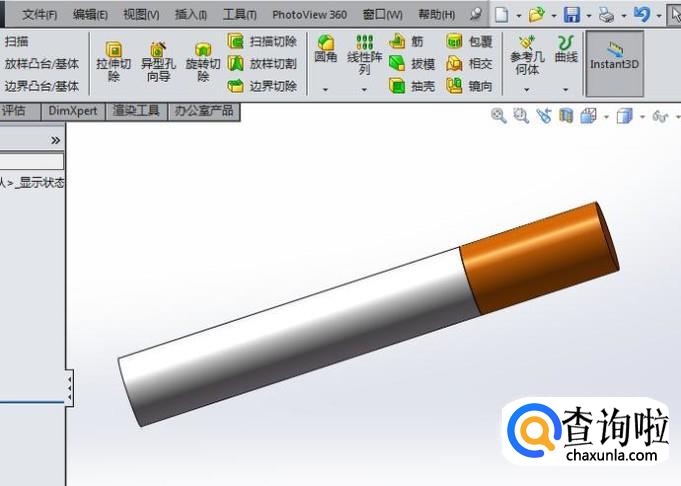Use the 线性阵列 linear pattern tool
Screen dimensions: 681x486
tap(364, 55)
